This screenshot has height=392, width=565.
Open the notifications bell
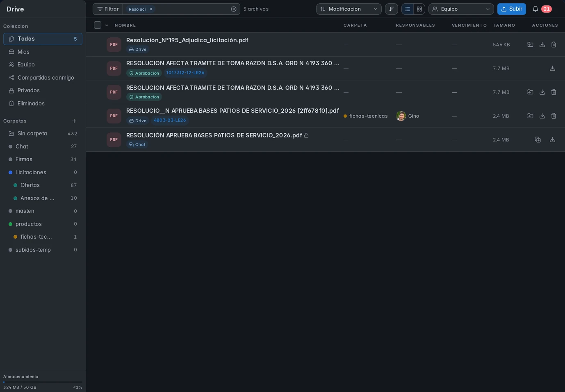(535, 9)
